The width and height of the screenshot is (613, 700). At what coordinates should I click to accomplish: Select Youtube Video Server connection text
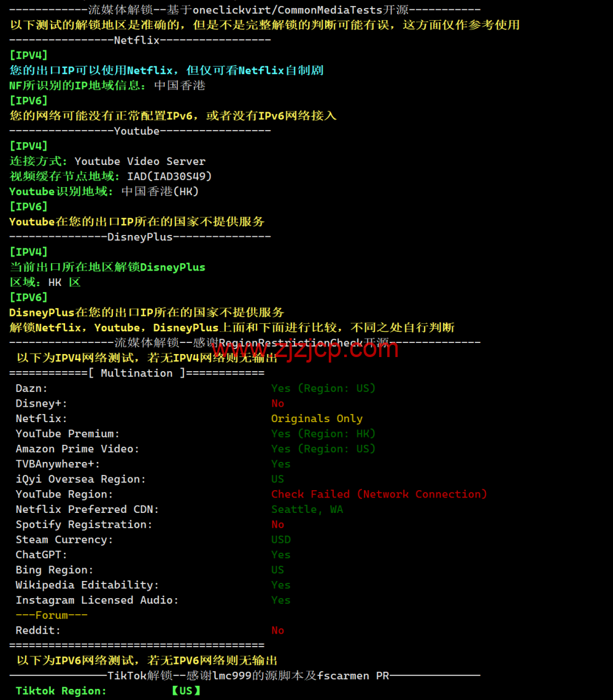point(140,161)
